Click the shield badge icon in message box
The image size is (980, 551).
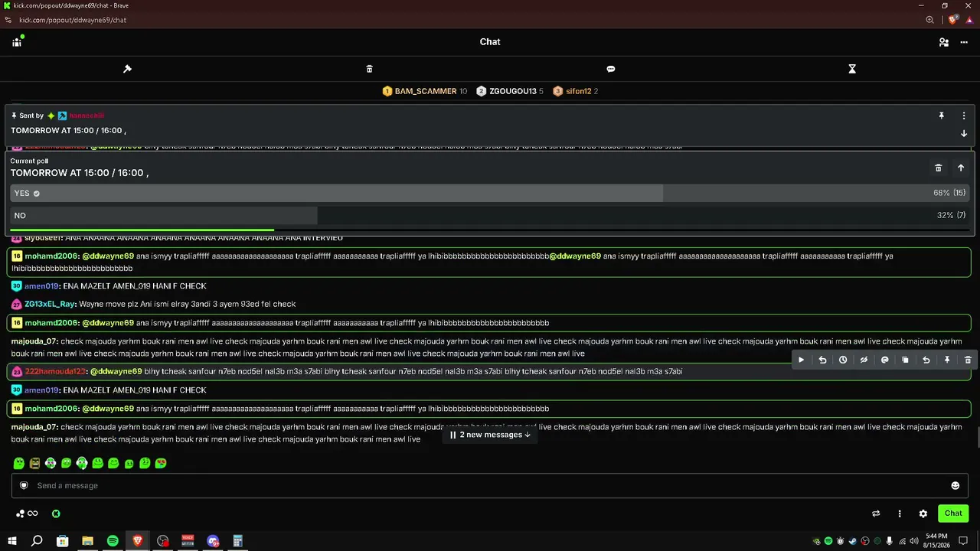click(24, 485)
